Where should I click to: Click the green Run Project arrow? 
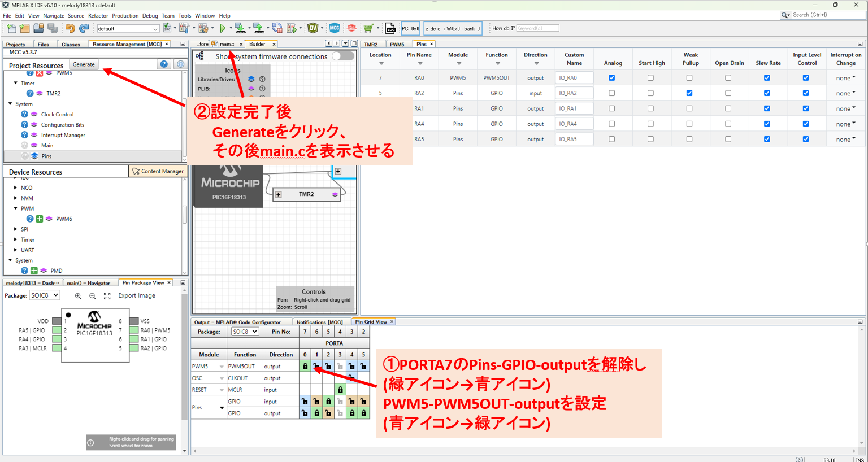click(223, 28)
